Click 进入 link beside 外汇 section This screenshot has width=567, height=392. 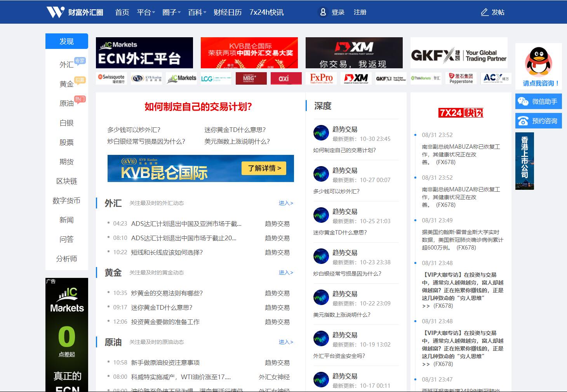coord(286,203)
